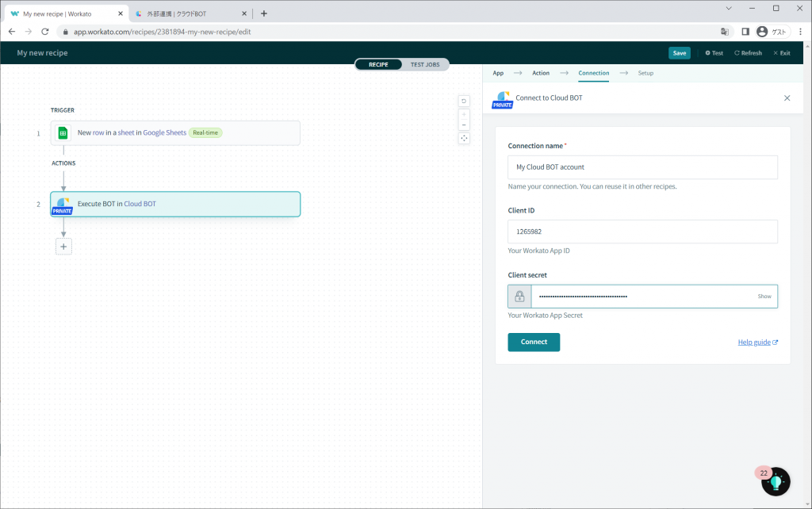Fit recipe to screen icon
Image resolution: width=812 pixels, height=509 pixels.
(x=464, y=138)
